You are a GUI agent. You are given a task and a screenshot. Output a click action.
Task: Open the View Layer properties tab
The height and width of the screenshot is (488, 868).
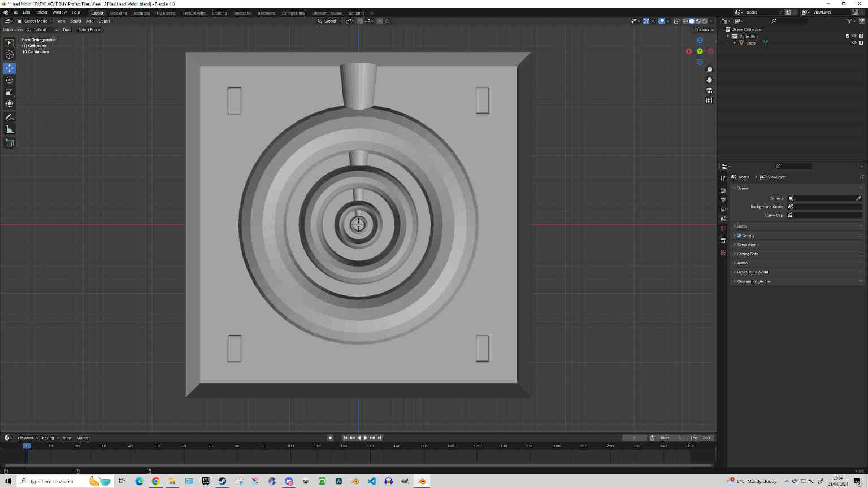point(723,210)
